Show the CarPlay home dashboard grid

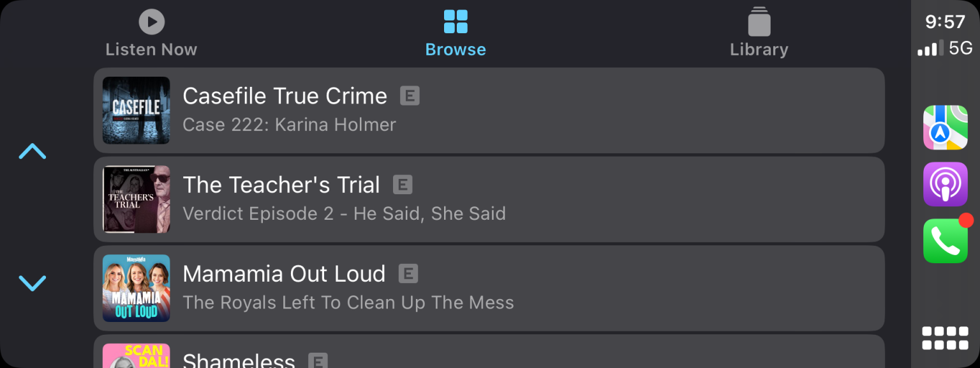[945, 338]
